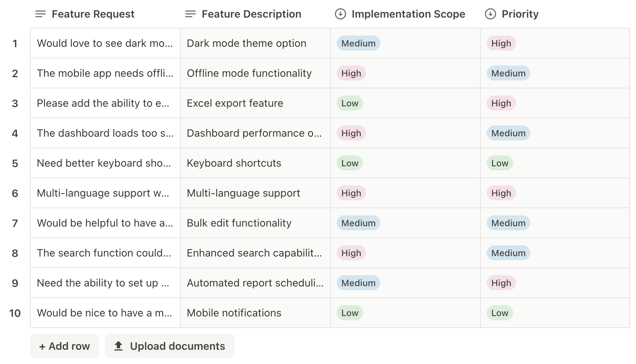
Task: Open the Low scope tag for Keyboard shortcuts
Action: click(349, 163)
